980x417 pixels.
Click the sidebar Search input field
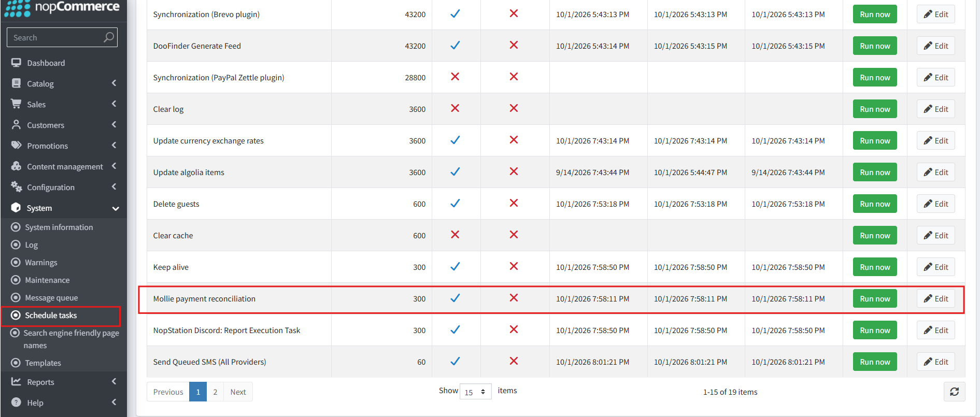pos(62,37)
